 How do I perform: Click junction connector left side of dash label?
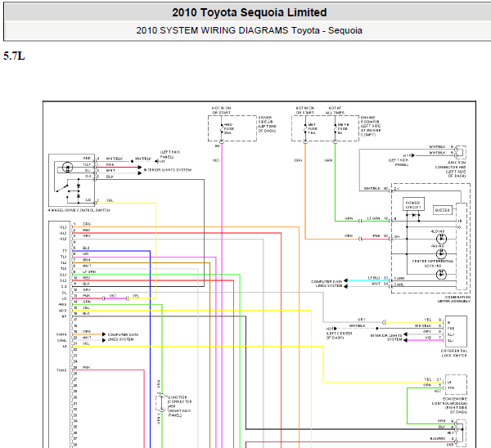coord(450,169)
